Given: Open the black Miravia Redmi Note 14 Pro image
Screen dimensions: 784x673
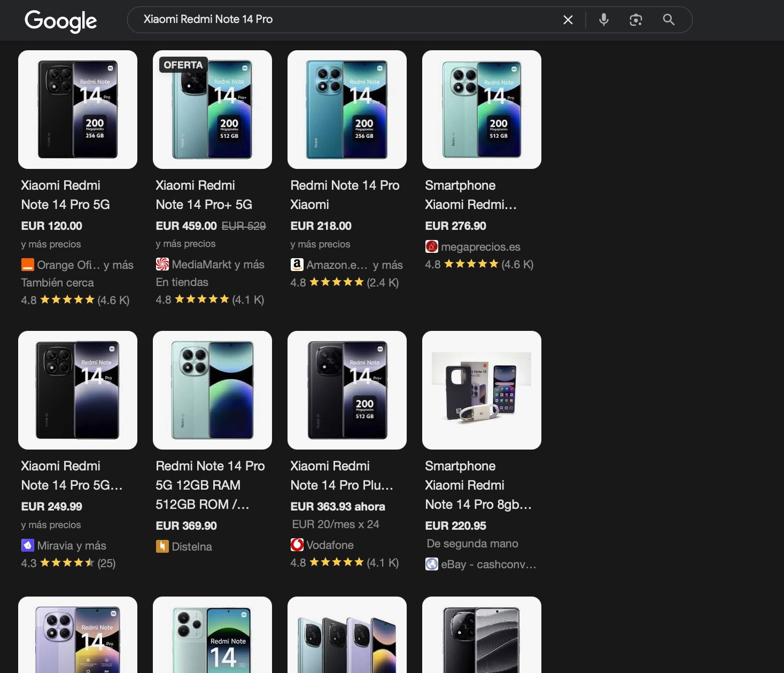Looking at the screenshot, I should (x=77, y=390).
